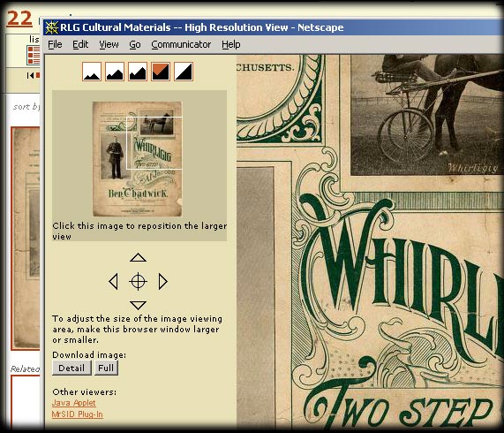The width and height of the screenshot is (504, 433).
Task: Open the Communicator menu
Action: click(181, 44)
